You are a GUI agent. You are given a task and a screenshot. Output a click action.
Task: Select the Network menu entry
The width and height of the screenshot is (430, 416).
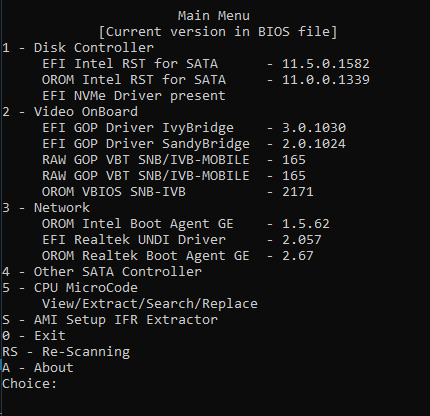pyautogui.click(x=46, y=208)
